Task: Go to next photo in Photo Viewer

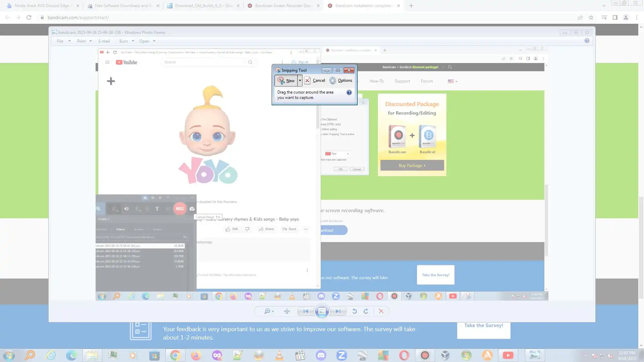Action: pos(338,311)
